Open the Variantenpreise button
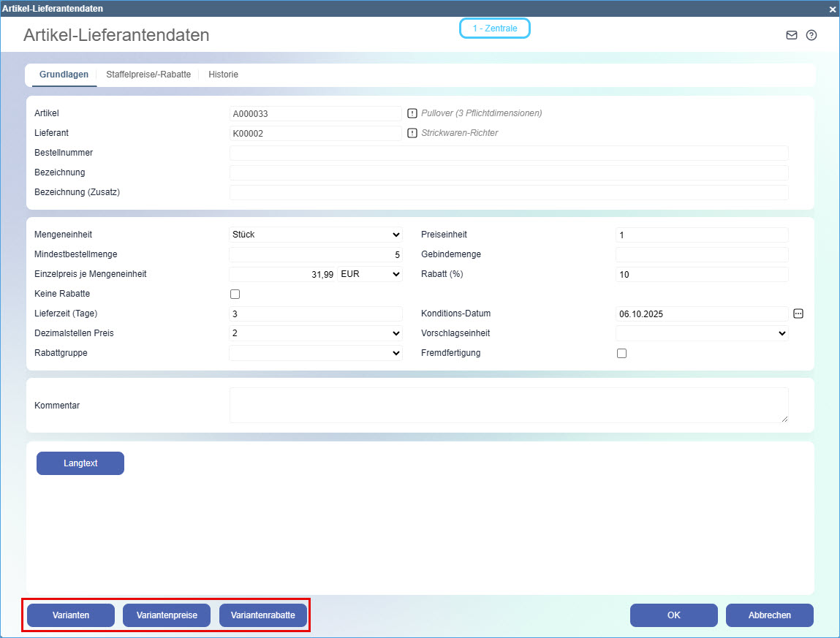This screenshot has width=840, height=638. (167, 615)
